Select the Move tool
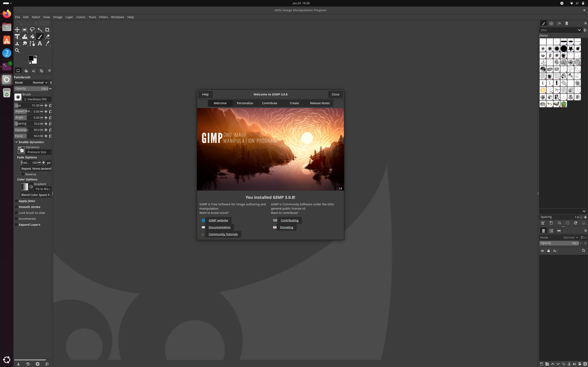 [x=17, y=30]
